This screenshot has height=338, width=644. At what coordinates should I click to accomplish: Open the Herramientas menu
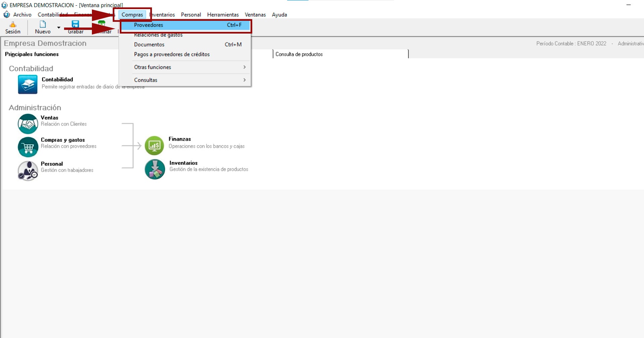point(223,15)
